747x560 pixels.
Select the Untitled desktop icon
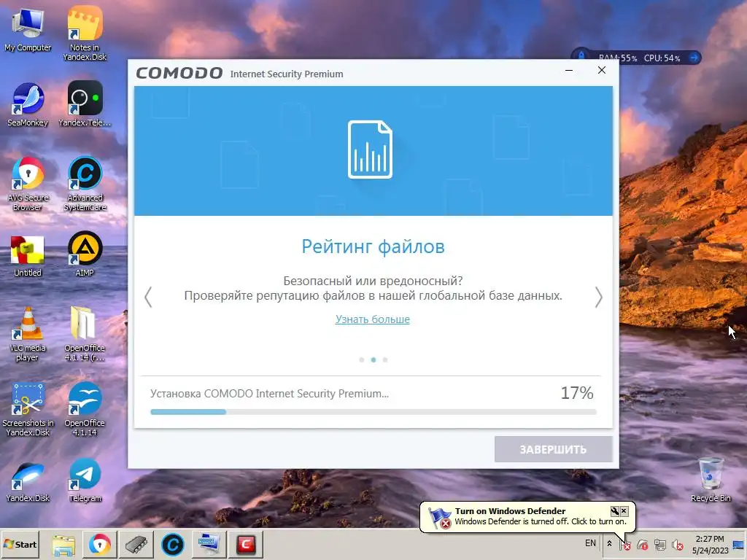point(28,256)
